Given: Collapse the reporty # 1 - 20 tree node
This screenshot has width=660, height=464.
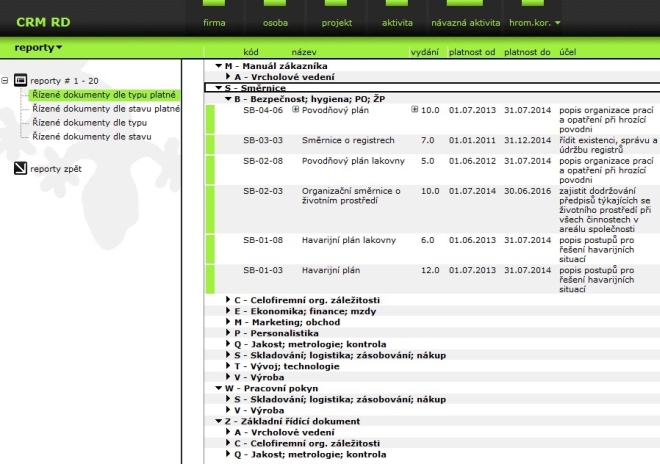Looking at the screenshot, I should coord(6,81).
